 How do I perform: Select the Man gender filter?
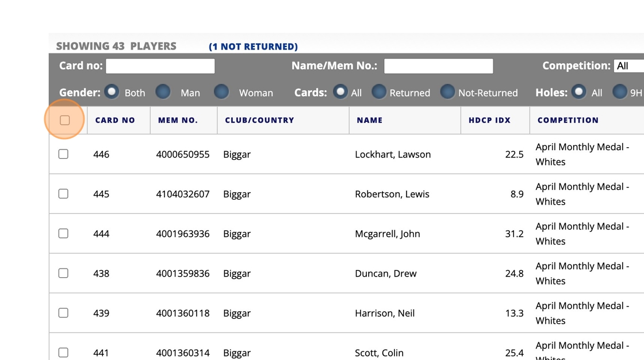click(163, 92)
